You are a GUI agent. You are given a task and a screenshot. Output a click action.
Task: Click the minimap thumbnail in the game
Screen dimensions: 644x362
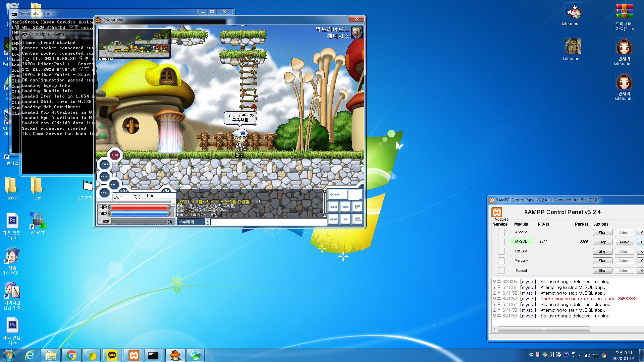coord(134,43)
